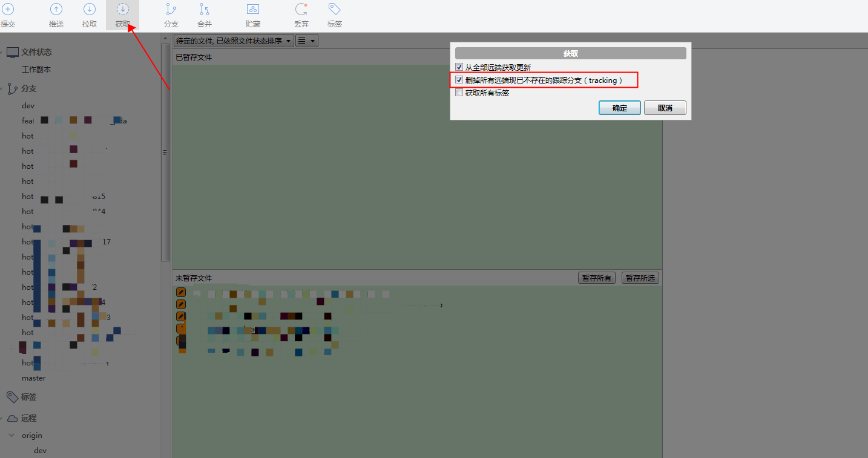Screen dimensions: 868x458
Task: Click the 推送 (push) icon
Action: point(56,15)
